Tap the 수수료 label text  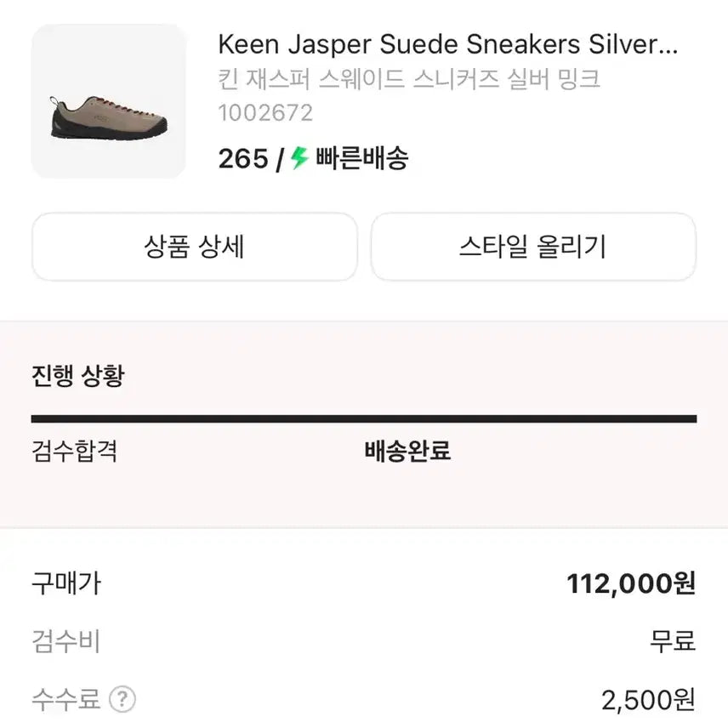click(x=66, y=700)
